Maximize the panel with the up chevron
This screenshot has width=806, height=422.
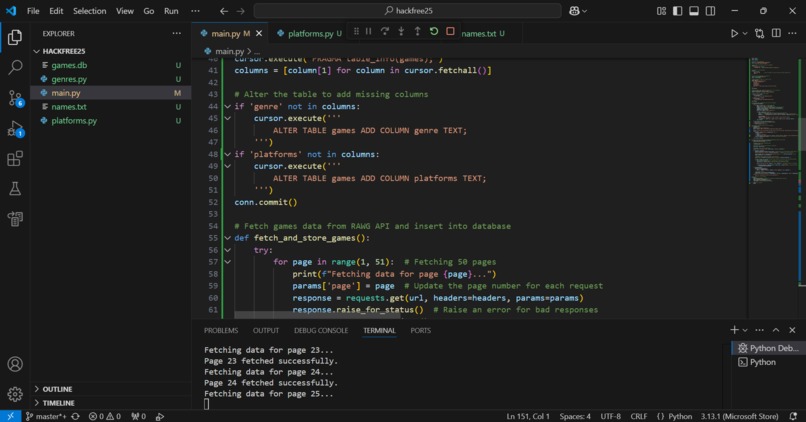click(x=776, y=330)
